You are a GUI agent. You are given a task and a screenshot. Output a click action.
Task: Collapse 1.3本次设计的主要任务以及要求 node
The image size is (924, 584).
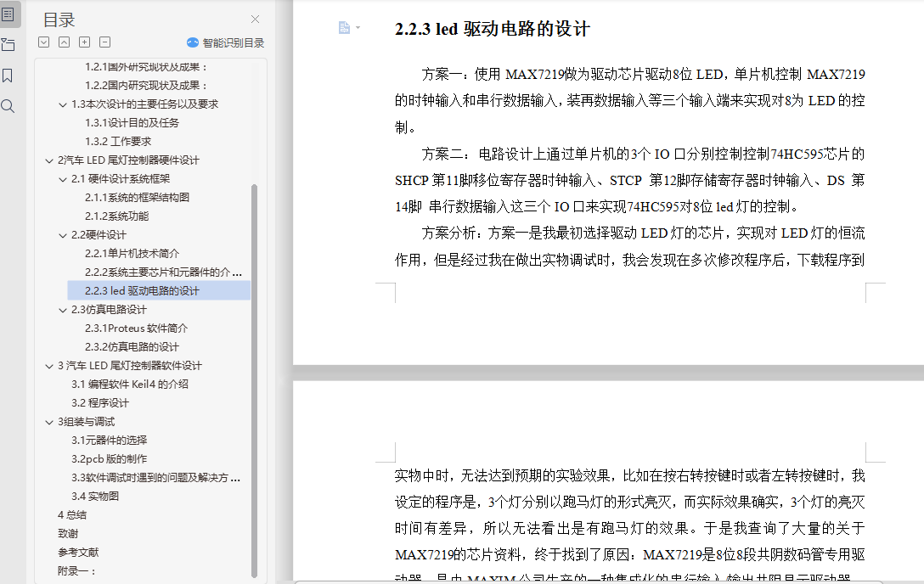(x=63, y=104)
